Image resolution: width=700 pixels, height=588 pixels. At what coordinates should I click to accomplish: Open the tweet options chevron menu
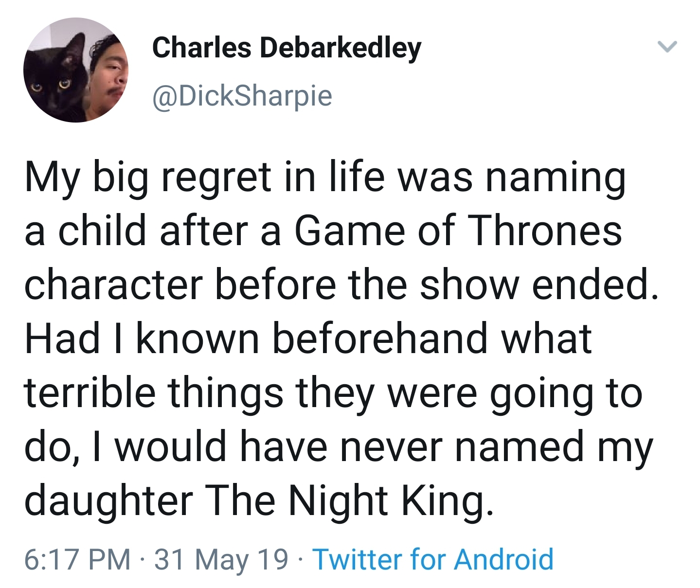pyautogui.click(x=667, y=47)
